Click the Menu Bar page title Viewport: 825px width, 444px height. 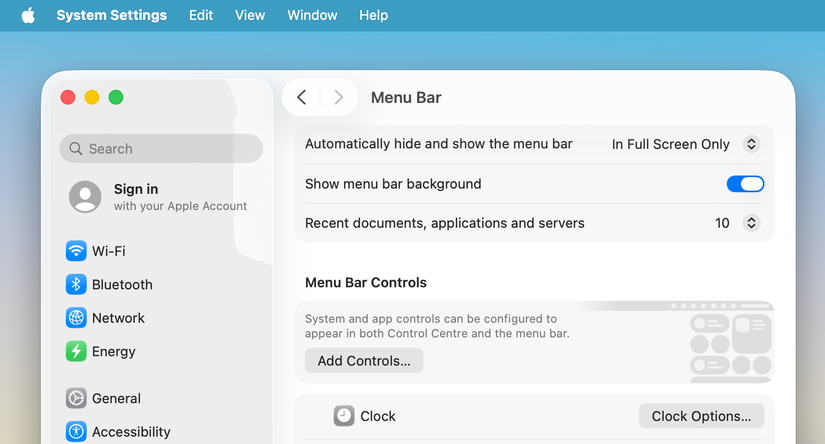[406, 97]
